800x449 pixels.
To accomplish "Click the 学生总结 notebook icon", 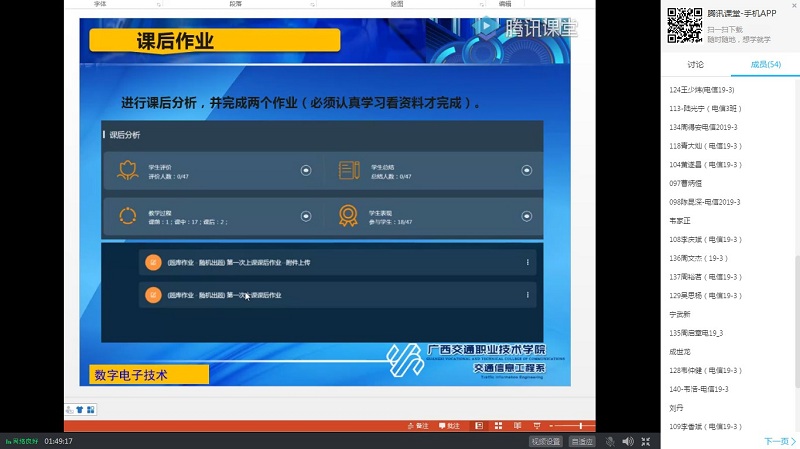I will coord(348,170).
